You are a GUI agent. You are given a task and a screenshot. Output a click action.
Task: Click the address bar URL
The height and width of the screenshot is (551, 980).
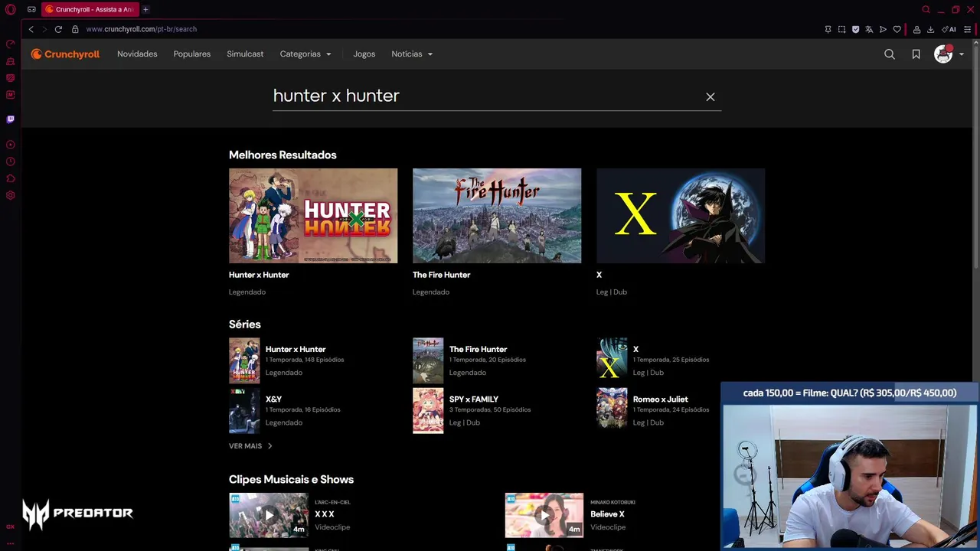pyautogui.click(x=142, y=29)
